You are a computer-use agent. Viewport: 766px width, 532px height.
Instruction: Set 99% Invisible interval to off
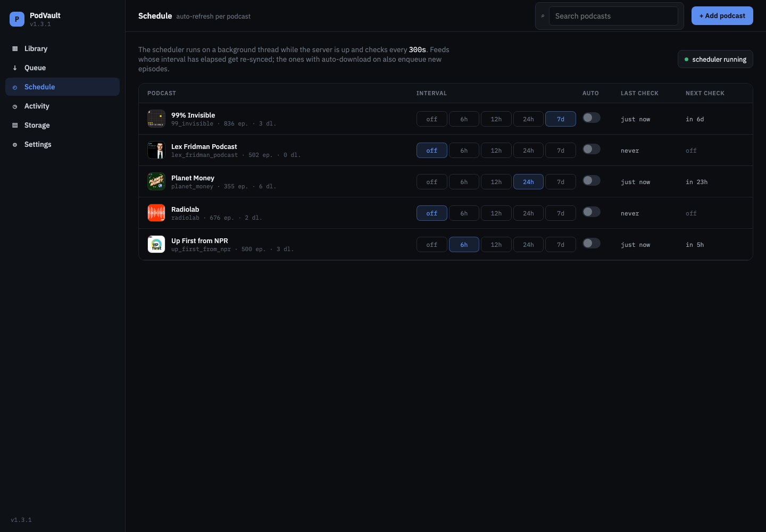(x=432, y=119)
